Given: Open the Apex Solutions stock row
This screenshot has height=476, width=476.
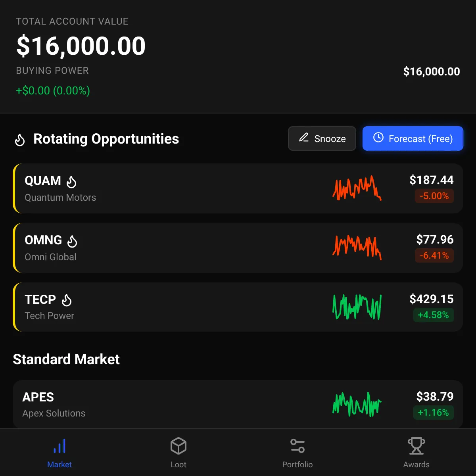Looking at the screenshot, I should pos(198,405).
